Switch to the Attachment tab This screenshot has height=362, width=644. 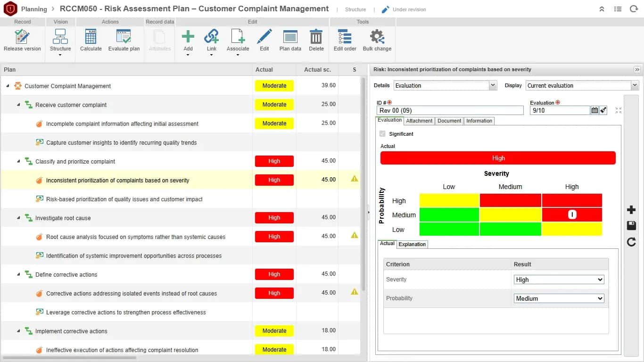419,121
